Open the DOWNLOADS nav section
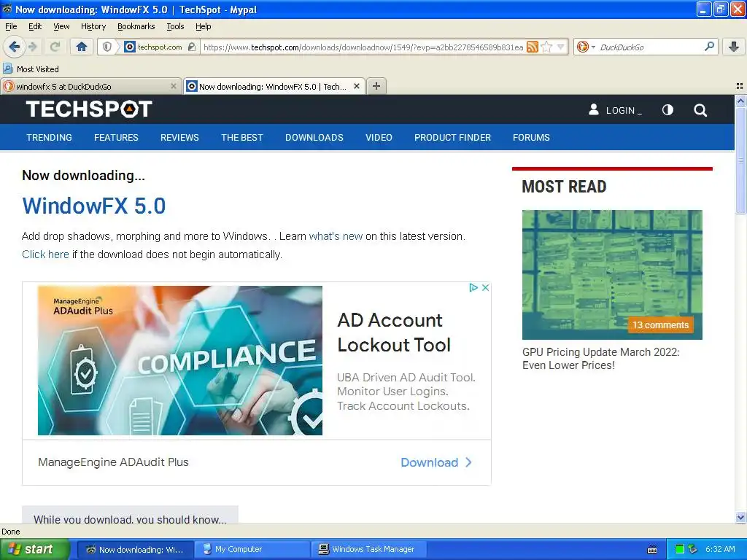 314,138
